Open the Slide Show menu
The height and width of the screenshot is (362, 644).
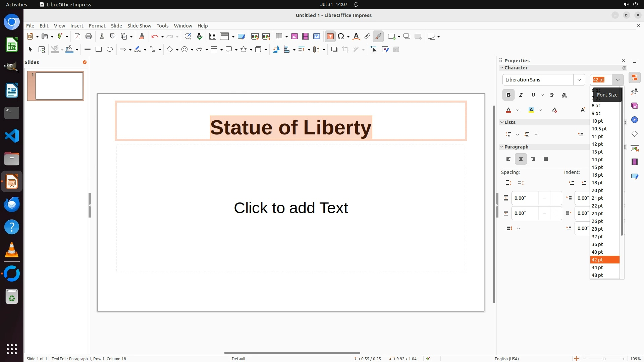139,26
